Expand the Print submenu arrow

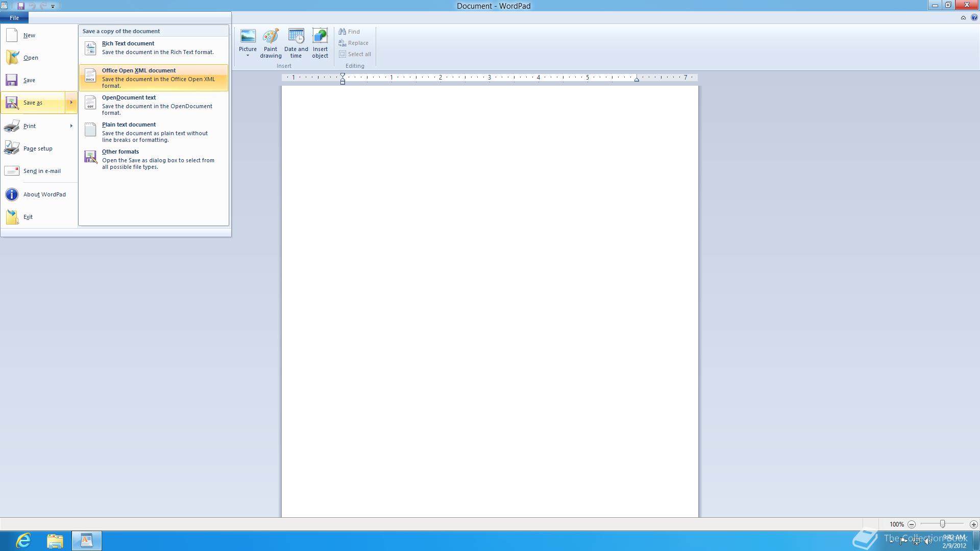pos(71,126)
